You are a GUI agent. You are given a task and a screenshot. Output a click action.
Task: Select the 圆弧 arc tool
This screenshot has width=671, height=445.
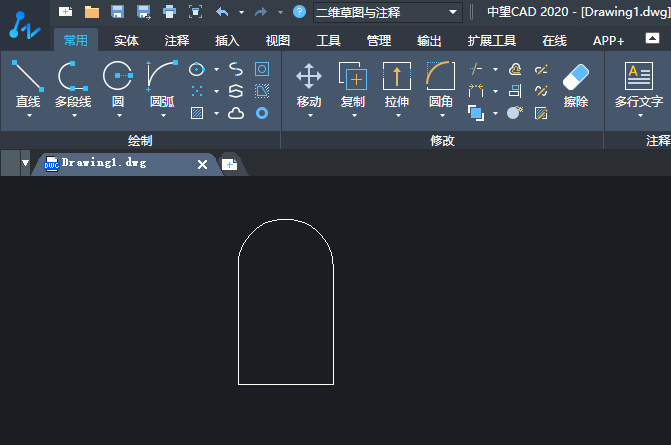pos(162,84)
